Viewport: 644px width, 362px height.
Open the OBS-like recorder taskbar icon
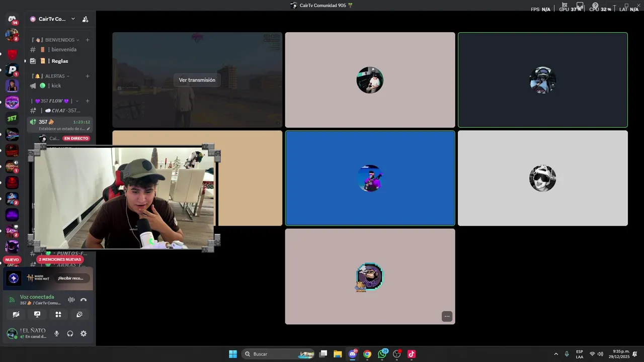397,354
